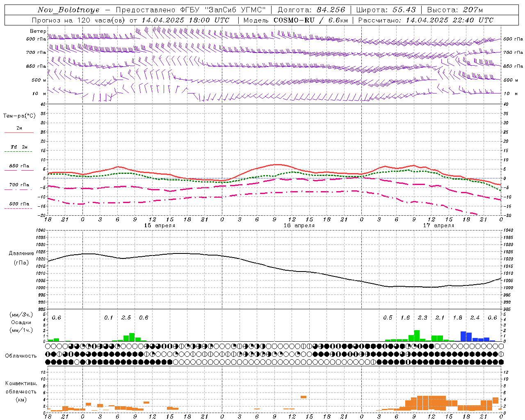
Task: Click the 1.6 three-hour precipitation value
Action: (x=405, y=318)
